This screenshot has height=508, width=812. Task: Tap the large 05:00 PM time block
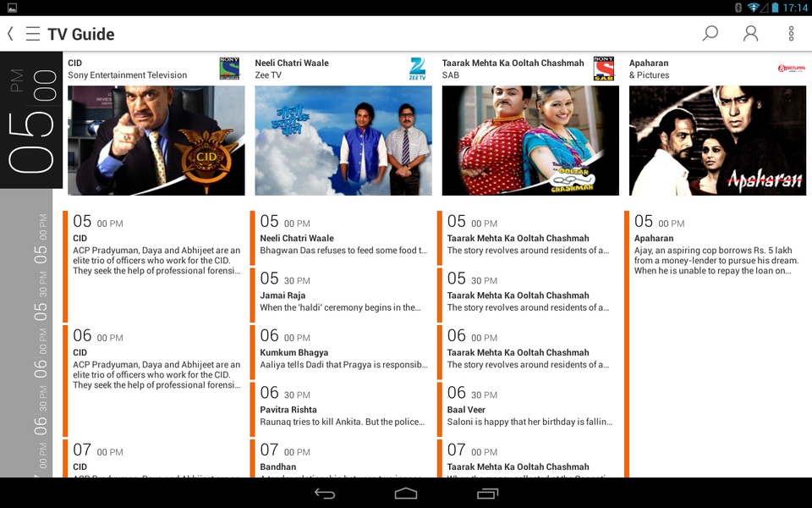pos(31,119)
